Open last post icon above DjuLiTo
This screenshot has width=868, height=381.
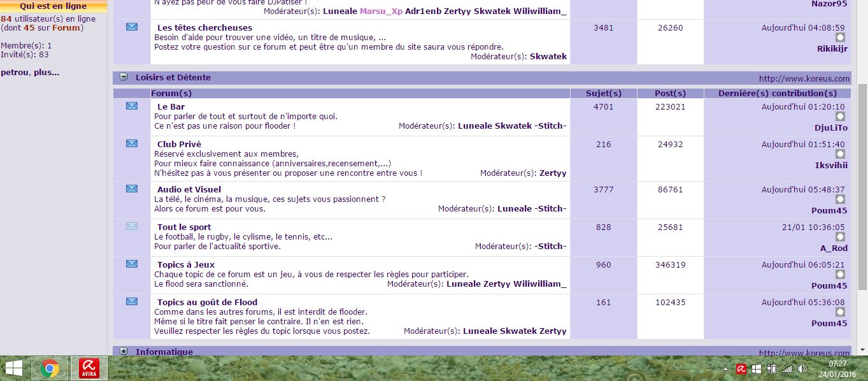[x=840, y=117]
